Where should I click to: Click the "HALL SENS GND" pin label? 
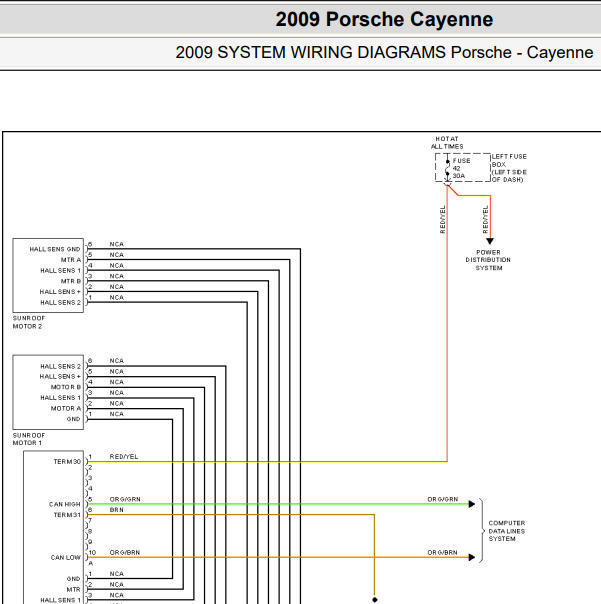click(x=55, y=249)
